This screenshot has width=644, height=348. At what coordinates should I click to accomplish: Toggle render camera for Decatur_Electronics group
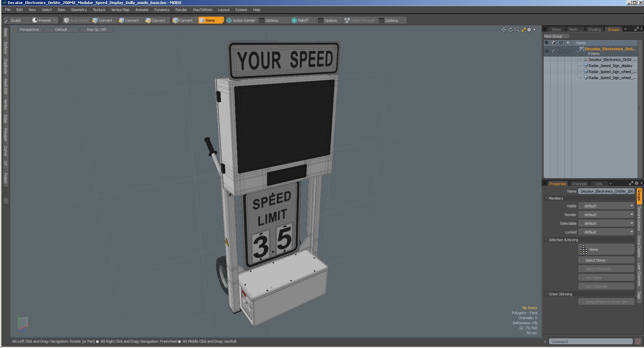pyautogui.click(x=554, y=51)
